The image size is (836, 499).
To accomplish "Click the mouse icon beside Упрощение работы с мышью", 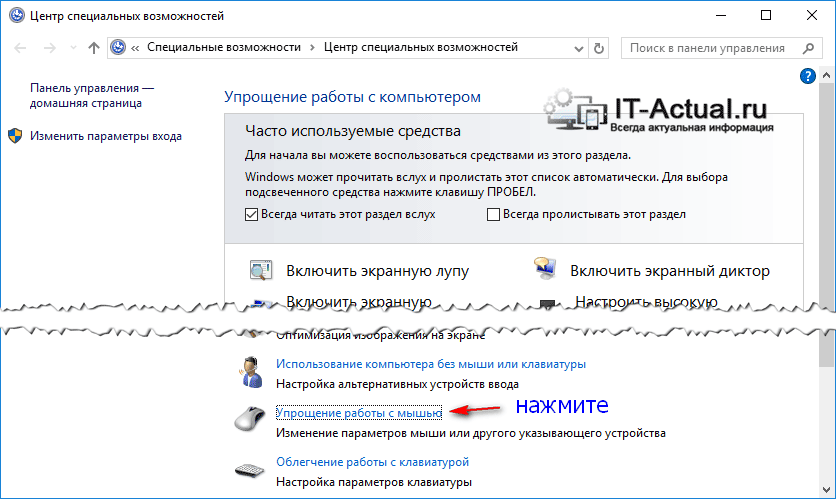I will (250, 419).
